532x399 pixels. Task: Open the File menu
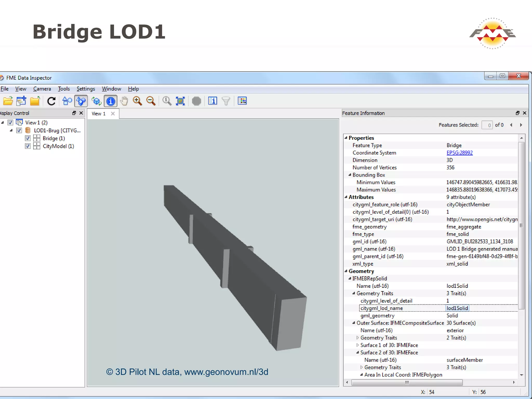click(4, 89)
